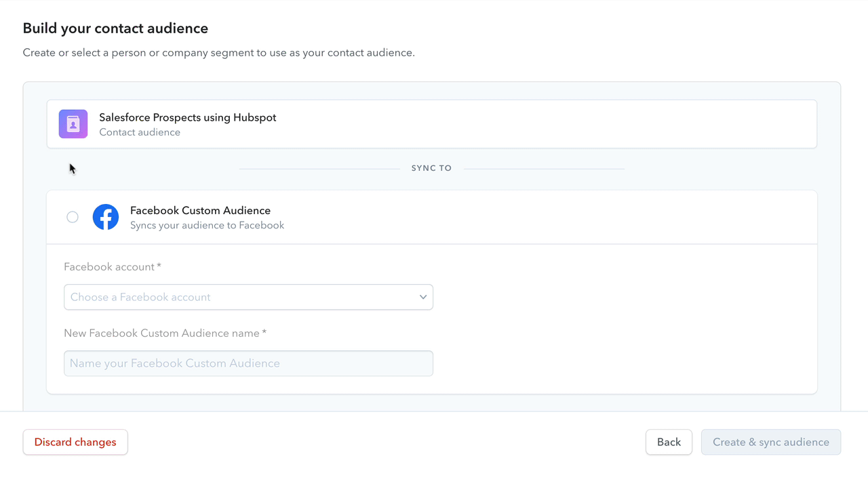The height and width of the screenshot is (488, 868).
Task: Go back with the Back button
Action: 669,442
